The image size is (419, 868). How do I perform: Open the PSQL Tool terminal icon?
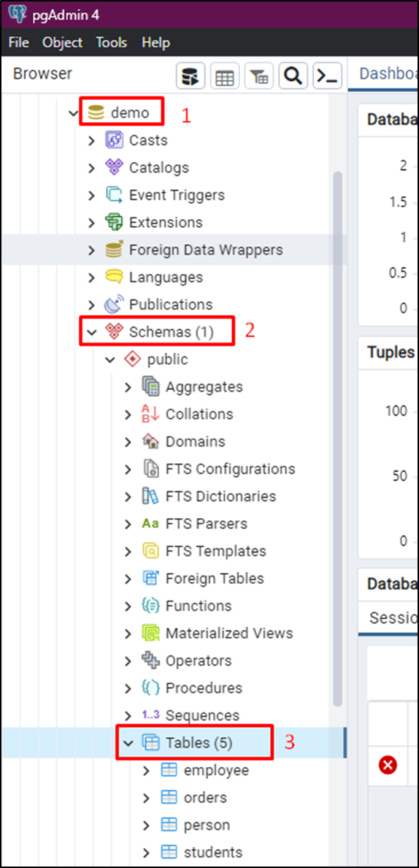(x=327, y=76)
